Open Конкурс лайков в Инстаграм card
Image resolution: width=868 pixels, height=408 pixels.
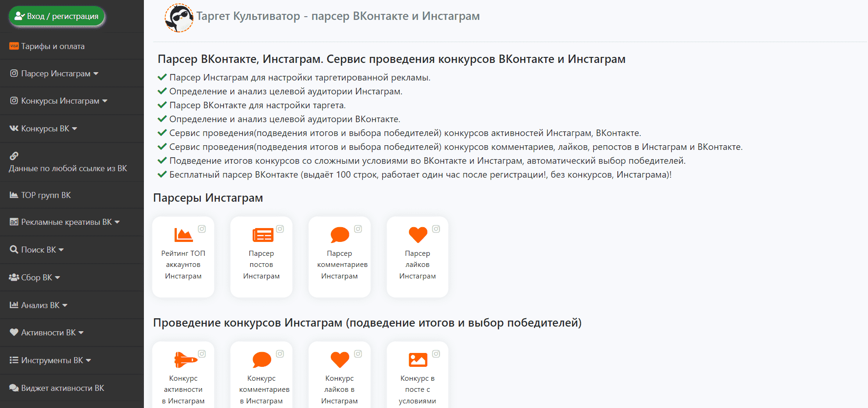click(x=340, y=389)
